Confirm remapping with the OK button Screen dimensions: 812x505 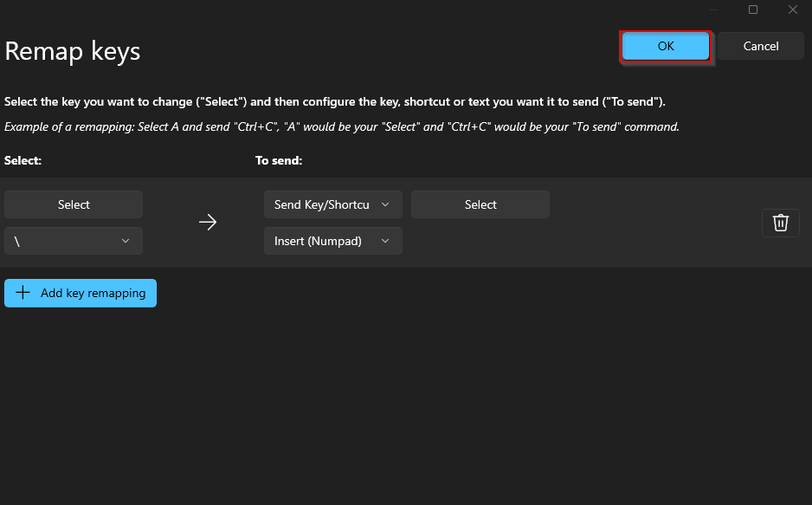coord(666,46)
